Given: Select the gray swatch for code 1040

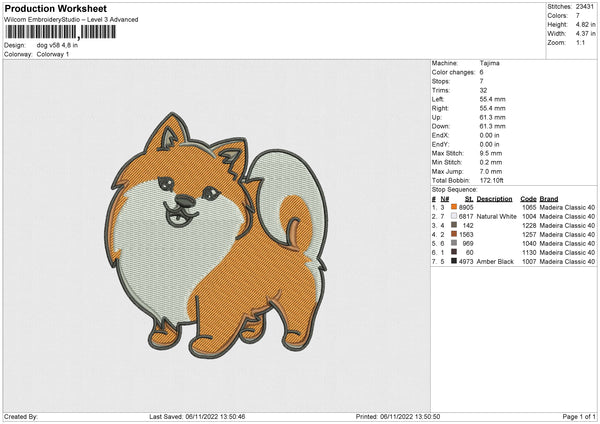Looking at the screenshot, I should 454,243.
